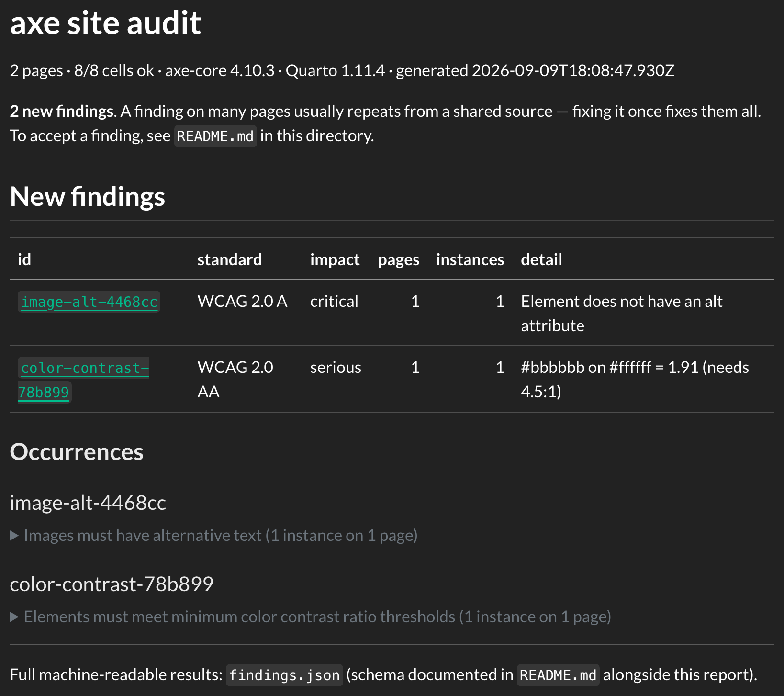Select the 'critical' impact cell
This screenshot has width=784, height=696.
click(x=334, y=302)
